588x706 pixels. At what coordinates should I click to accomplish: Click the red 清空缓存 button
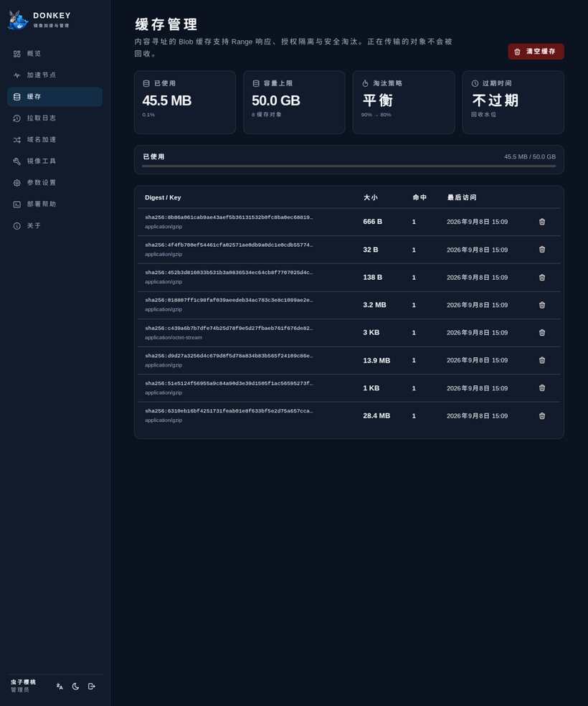(536, 52)
